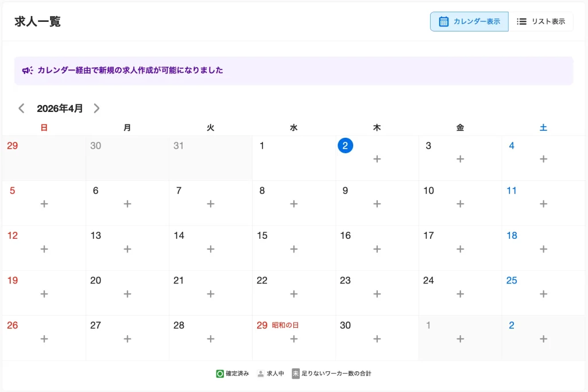Go to previous month with left chevron

(x=21, y=108)
